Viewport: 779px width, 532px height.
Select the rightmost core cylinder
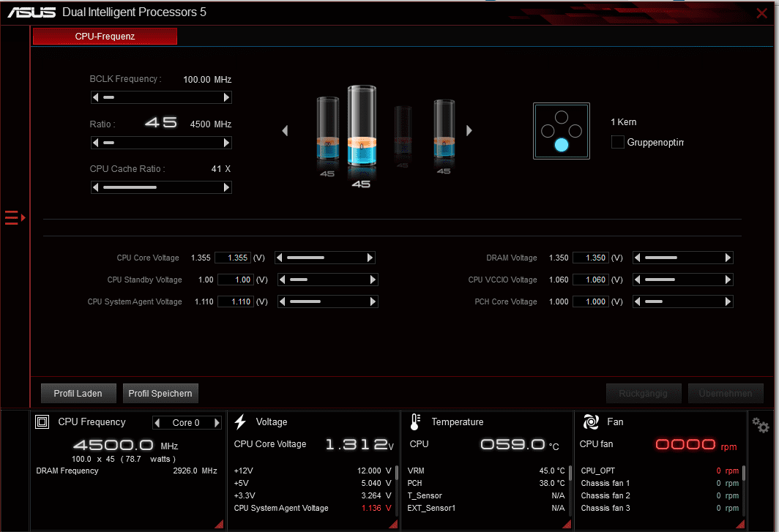[444, 129]
